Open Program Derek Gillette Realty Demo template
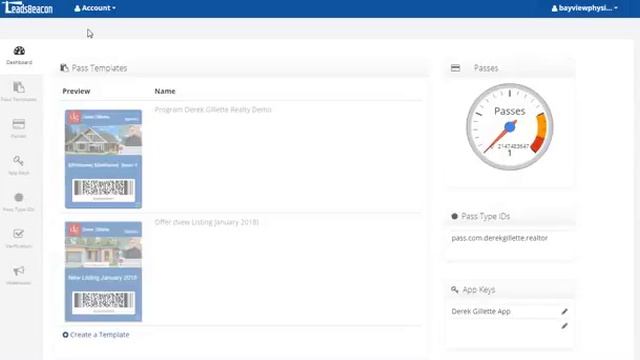This screenshot has height=360, width=640. 213,109
